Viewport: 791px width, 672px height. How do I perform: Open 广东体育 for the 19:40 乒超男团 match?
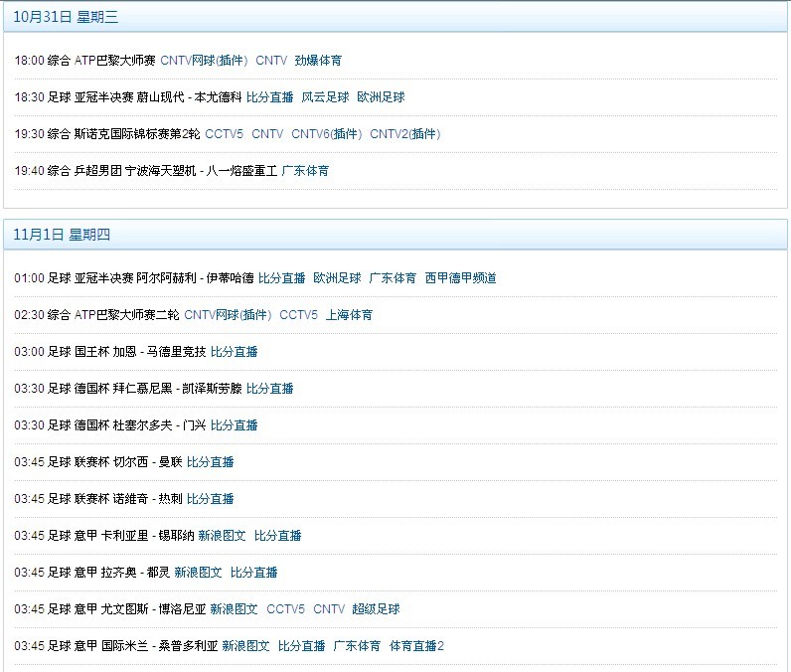coord(306,171)
